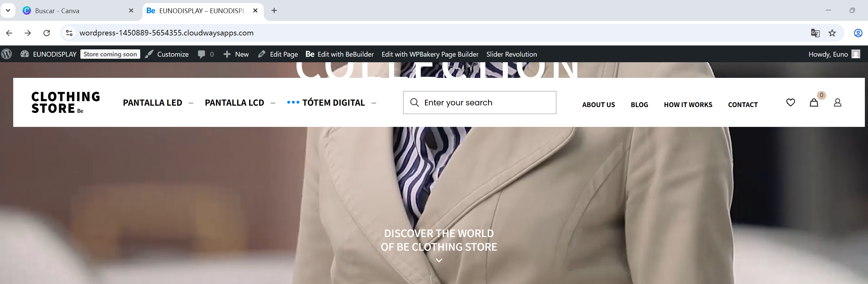Click the pencil Edit Page icon
868x284 pixels.
coord(262,54)
